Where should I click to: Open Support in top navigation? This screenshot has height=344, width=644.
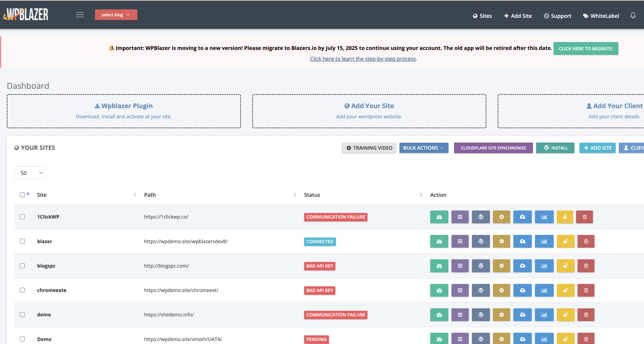point(557,16)
